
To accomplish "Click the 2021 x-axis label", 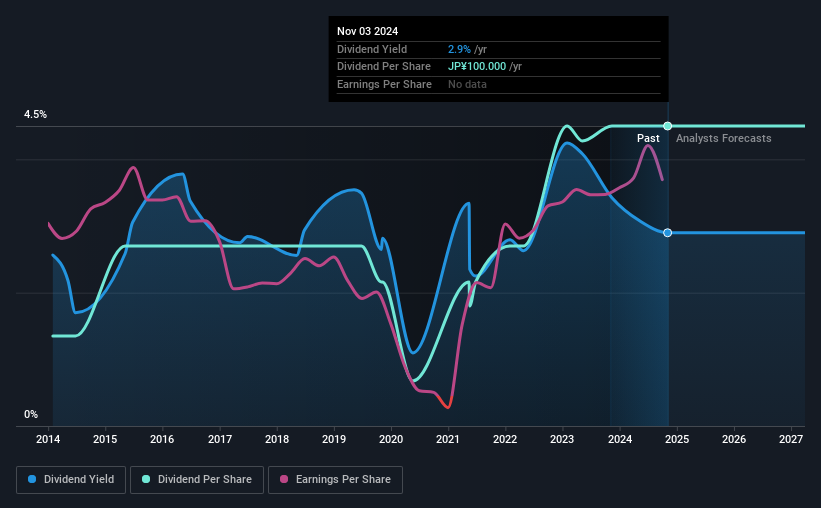I will (x=448, y=439).
